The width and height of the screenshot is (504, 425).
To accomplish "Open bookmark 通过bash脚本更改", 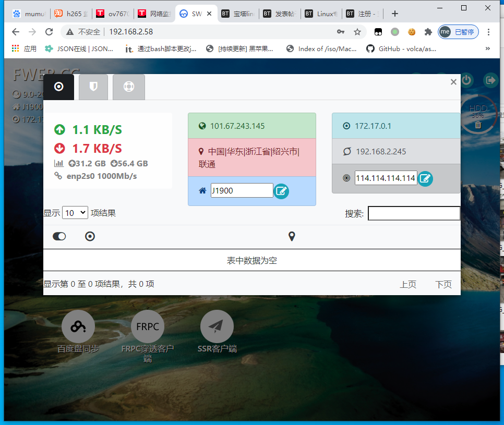I will pos(161,49).
